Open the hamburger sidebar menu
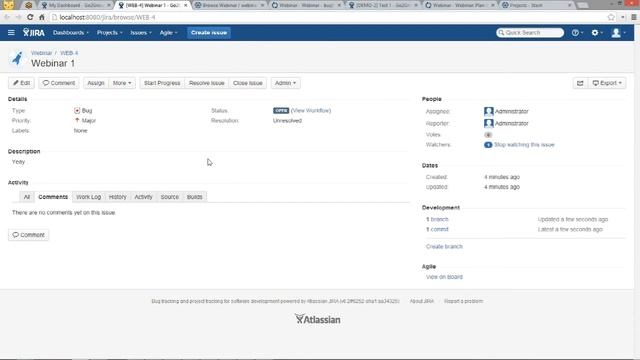 tap(11, 32)
